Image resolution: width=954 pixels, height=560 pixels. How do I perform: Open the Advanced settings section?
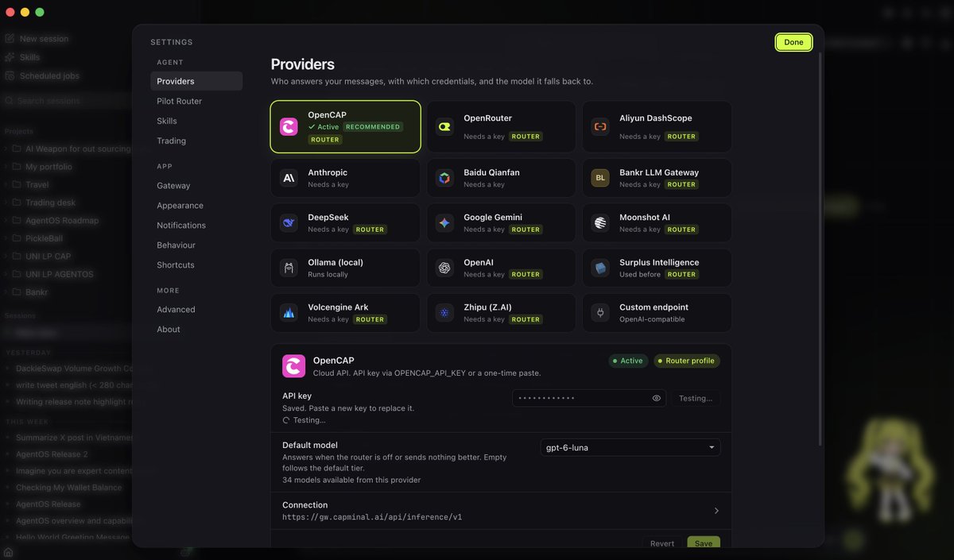point(196,309)
